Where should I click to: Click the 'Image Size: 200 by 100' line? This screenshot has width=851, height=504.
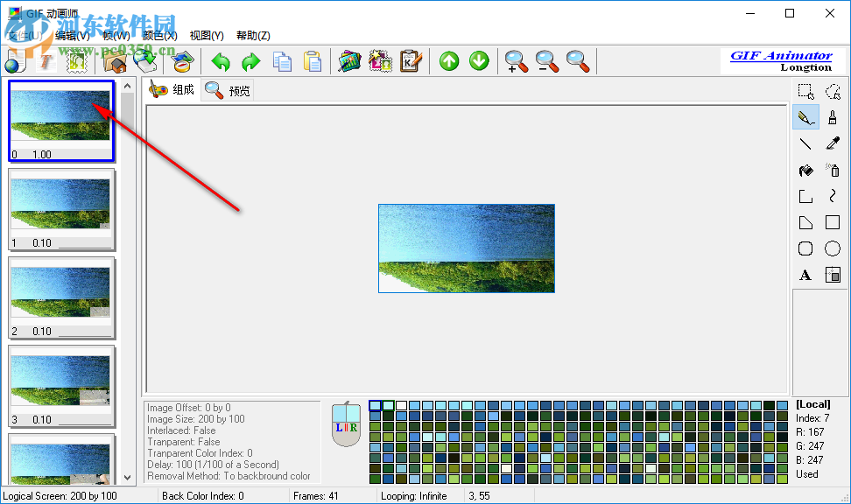tap(196, 419)
